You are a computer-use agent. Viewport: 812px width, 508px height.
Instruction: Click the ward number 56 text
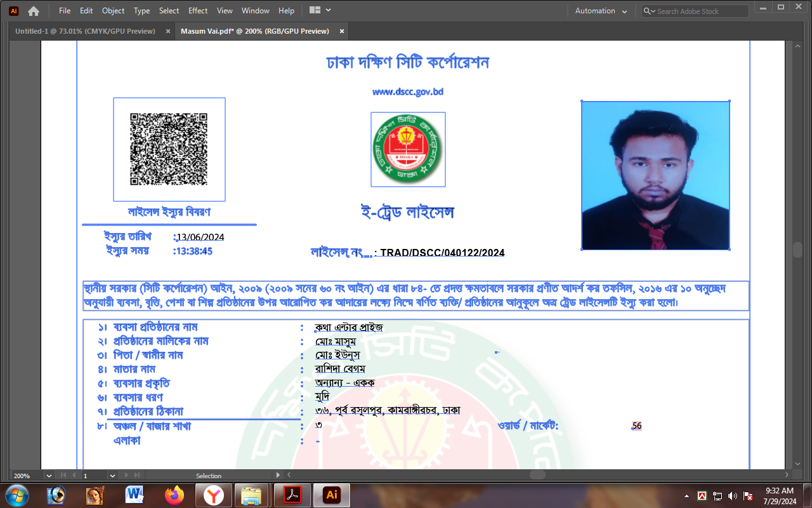(637, 426)
